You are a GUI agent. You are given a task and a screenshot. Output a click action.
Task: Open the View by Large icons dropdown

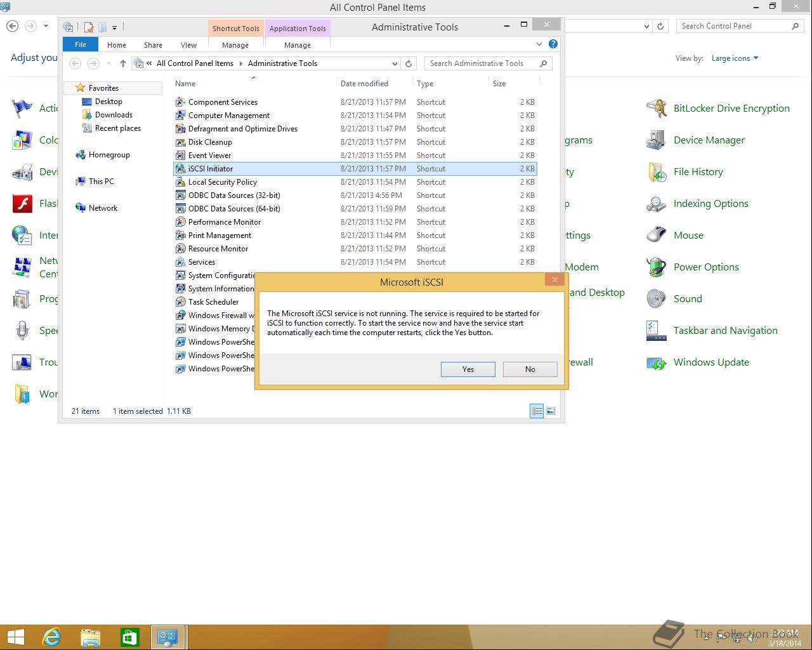point(735,58)
